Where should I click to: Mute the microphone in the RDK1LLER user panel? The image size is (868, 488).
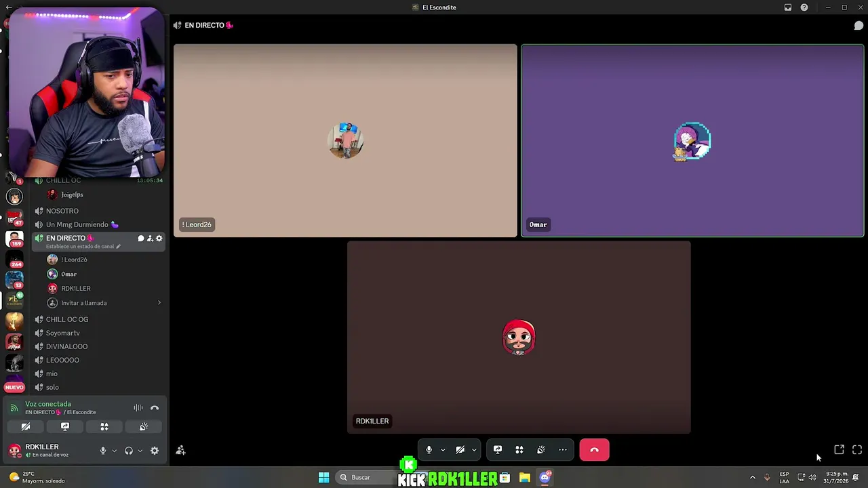103,451
